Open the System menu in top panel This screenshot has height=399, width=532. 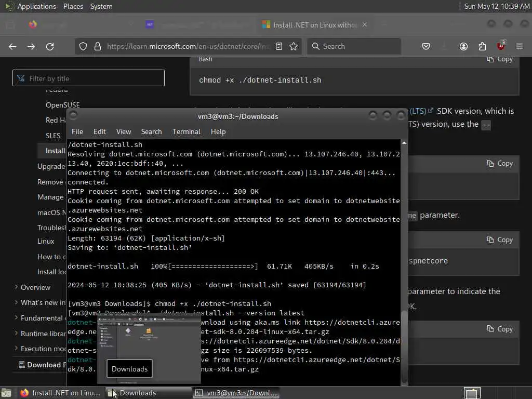(101, 6)
